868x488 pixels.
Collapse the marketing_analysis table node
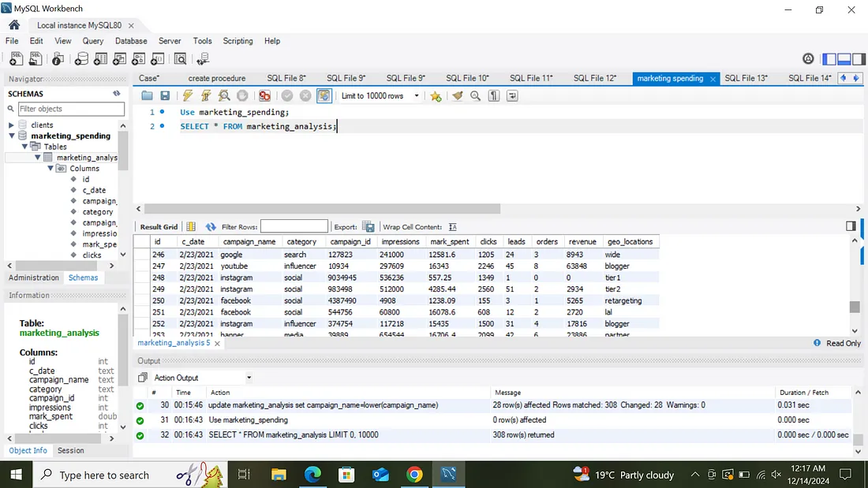(37, 158)
